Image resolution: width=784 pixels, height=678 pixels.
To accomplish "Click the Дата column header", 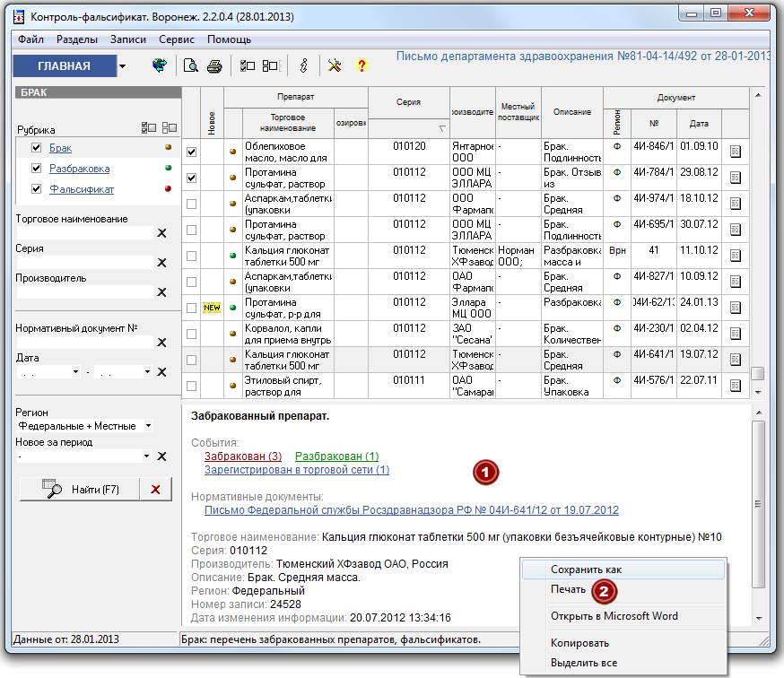I will (699, 124).
